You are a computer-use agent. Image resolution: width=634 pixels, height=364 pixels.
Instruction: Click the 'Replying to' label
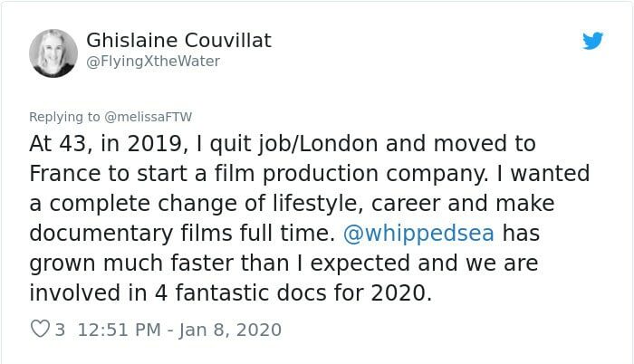pyautogui.click(x=64, y=117)
